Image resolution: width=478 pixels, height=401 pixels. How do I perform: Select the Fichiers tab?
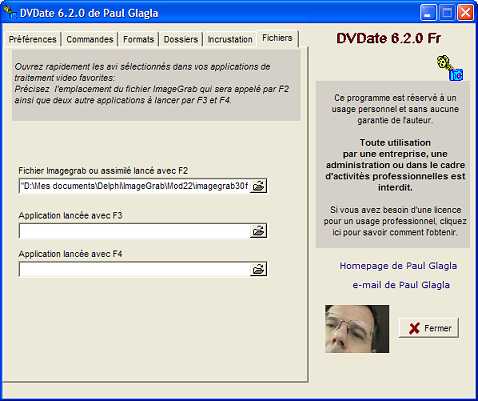pyautogui.click(x=277, y=38)
